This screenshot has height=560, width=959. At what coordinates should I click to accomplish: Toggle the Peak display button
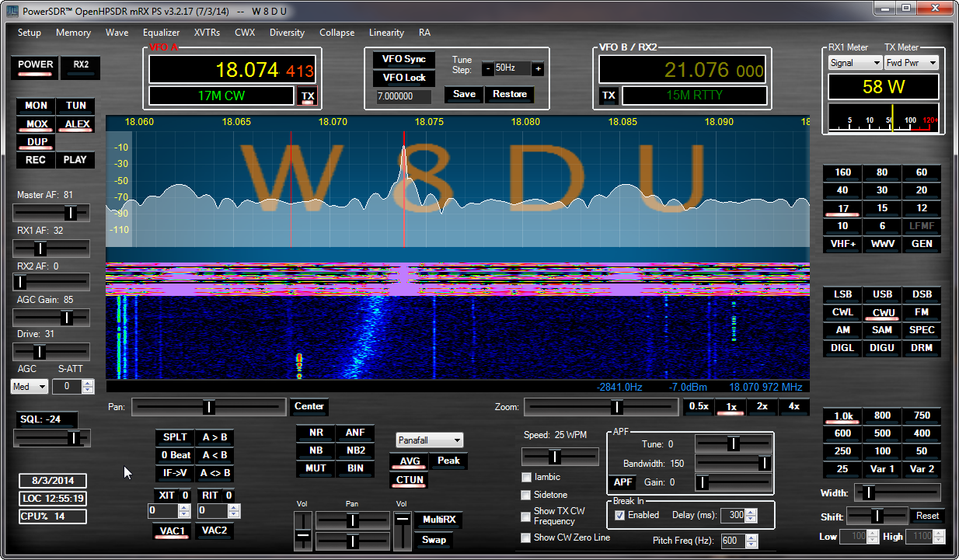click(x=448, y=461)
